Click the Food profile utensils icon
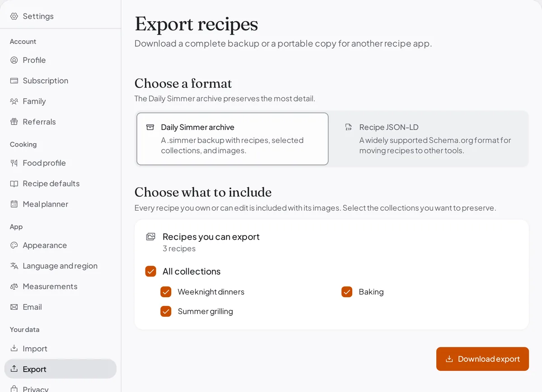Image resolution: width=542 pixels, height=392 pixels. [x=14, y=163]
